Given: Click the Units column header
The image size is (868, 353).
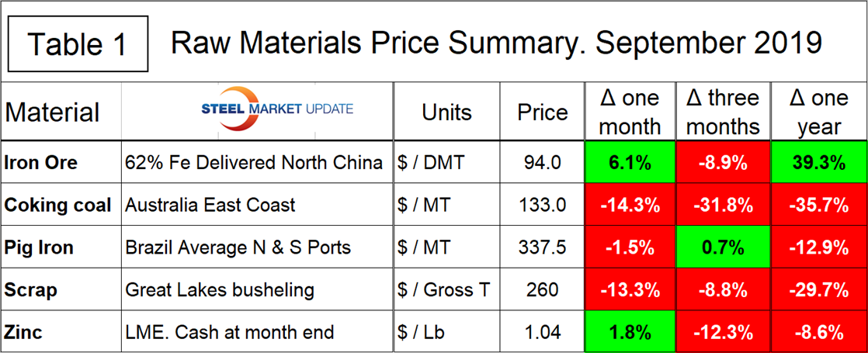Looking at the screenshot, I should pyautogui.click(x=446, y=112).
